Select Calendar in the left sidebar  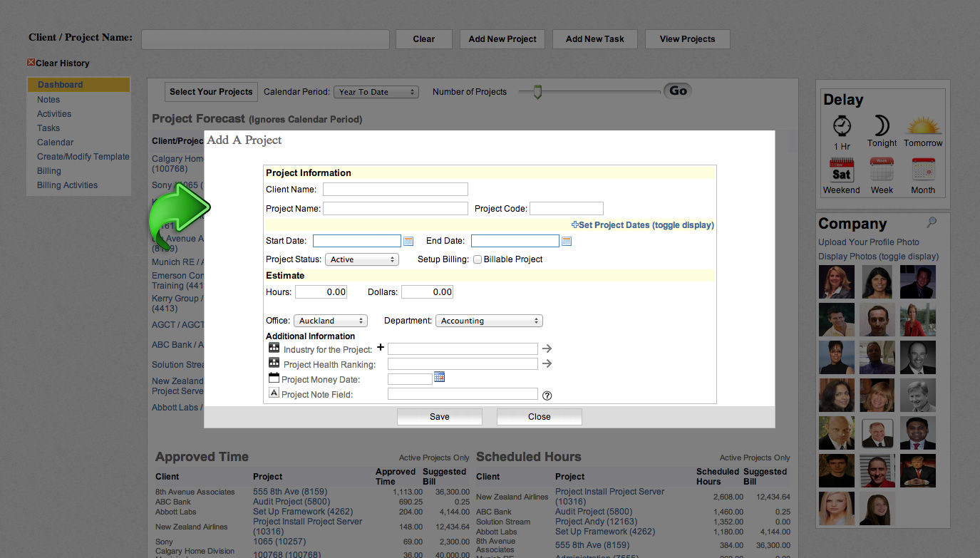tap(56, 143)
